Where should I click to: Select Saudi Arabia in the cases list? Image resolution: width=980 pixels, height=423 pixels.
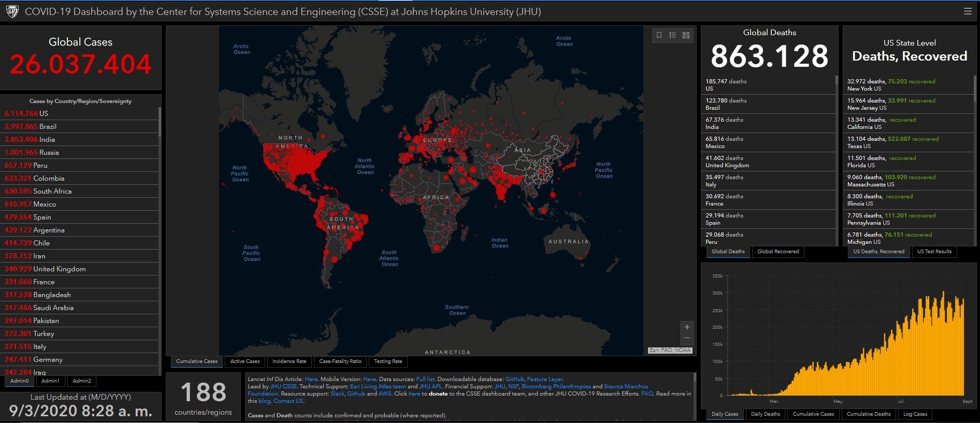80,308
